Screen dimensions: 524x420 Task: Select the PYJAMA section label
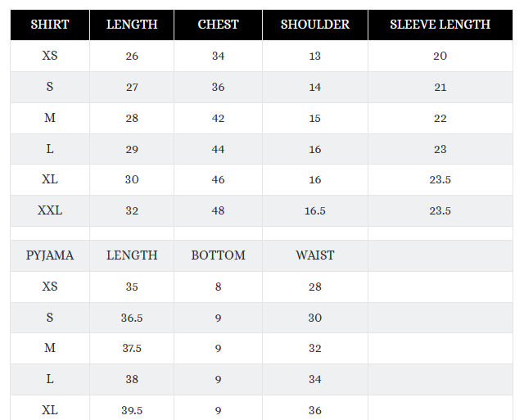[x=50, y=255]
